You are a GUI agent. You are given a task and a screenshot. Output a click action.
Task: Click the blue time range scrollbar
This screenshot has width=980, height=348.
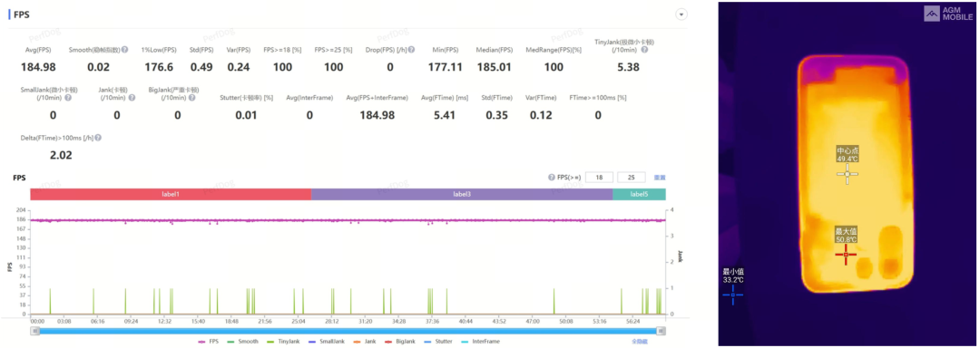[x=348, y=331]
